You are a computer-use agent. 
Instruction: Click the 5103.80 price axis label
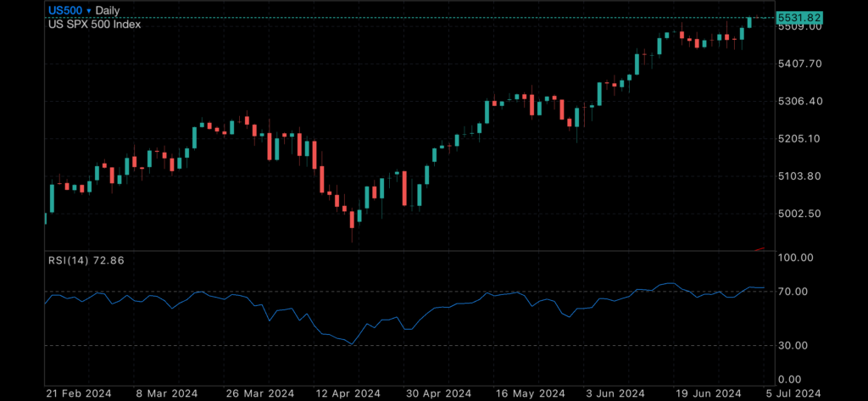pyautogui.click(x=799, y=176)
